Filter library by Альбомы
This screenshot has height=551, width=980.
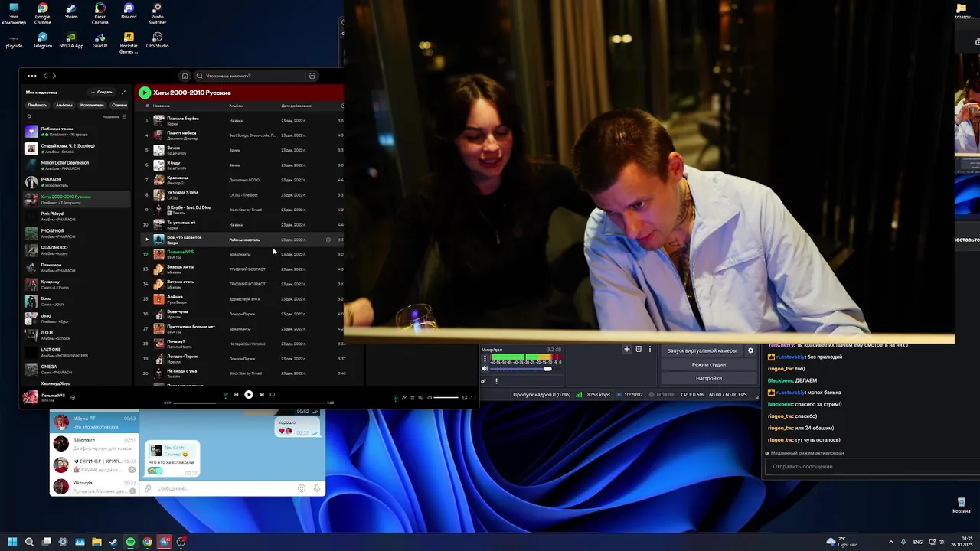point(64,105)
